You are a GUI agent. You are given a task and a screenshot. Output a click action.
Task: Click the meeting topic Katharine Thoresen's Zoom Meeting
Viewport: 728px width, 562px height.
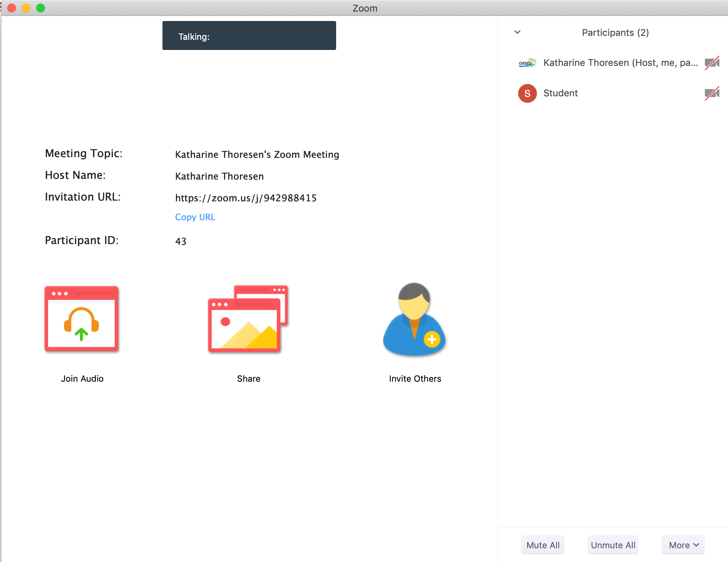pyautogui.click(x=257, y=155)
